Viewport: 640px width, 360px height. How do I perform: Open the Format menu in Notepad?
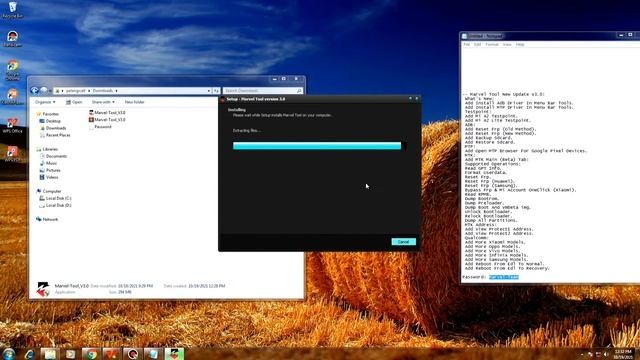coord(492,44)
